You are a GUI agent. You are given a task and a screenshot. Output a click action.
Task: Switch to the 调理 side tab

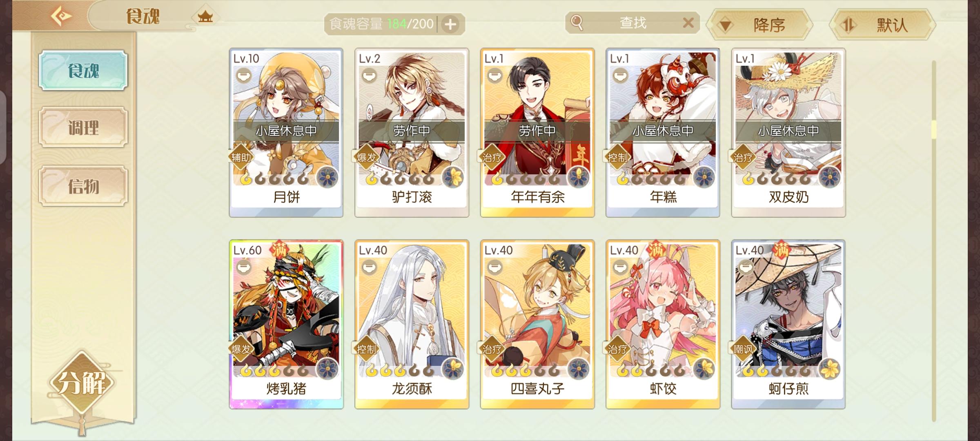point(83,127)
